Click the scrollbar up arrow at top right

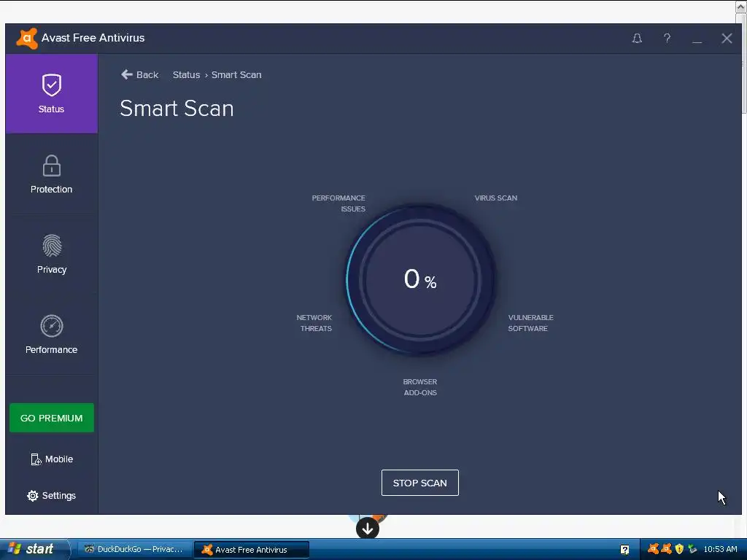click(743, 7)
